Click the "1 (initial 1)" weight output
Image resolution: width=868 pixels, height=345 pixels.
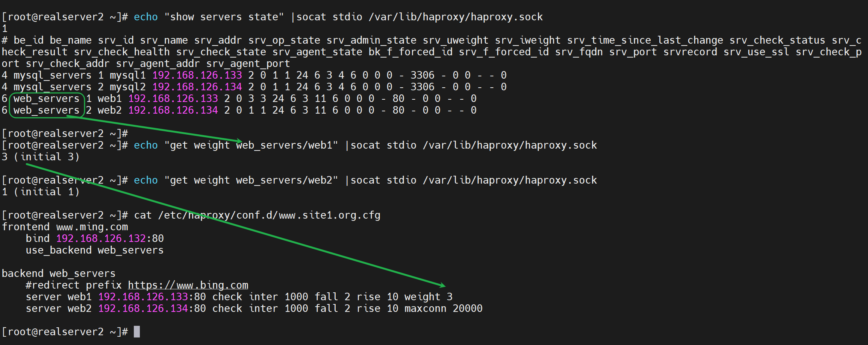pyautogui.click(x=41, y=192)
